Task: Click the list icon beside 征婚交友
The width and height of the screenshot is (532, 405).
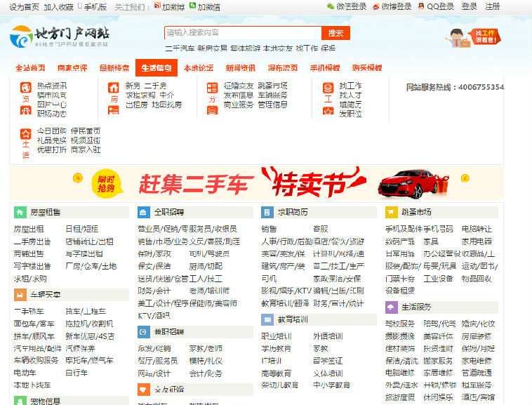Action: [213, 88]
